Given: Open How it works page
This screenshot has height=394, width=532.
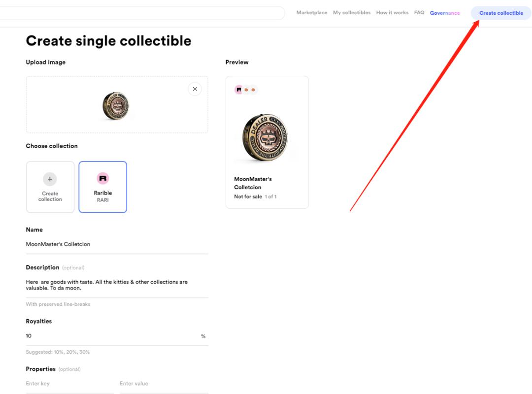Looking at the screenshot, I should tap(392, 13).
